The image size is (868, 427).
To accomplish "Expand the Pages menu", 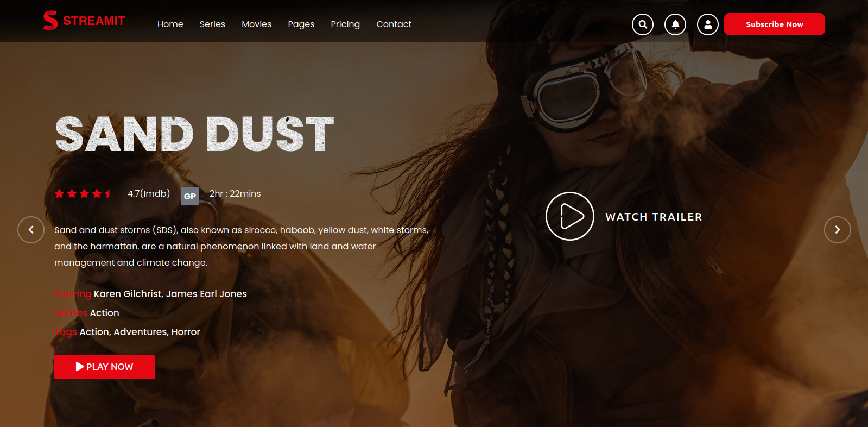I will [301, 24].
